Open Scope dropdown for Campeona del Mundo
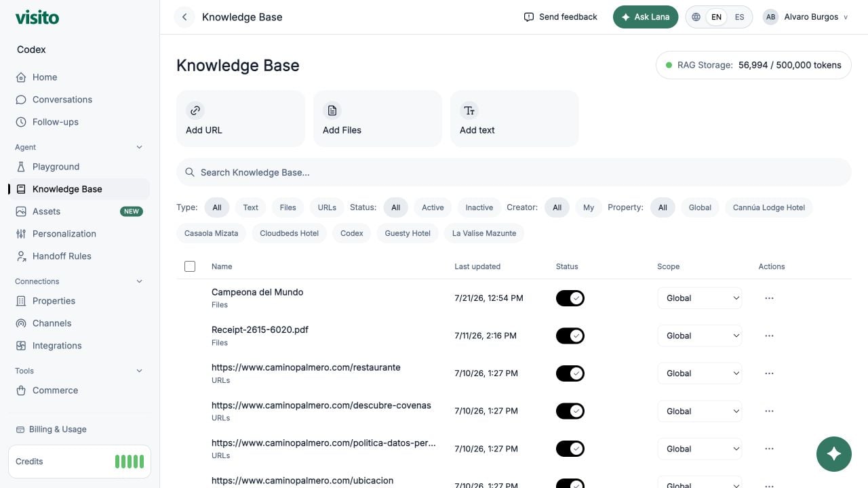868x488 pixels. coord(699,298)
